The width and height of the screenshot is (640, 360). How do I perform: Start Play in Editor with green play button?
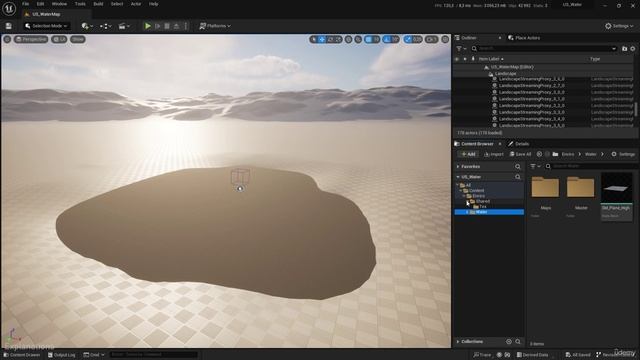[x=148, y=26]
